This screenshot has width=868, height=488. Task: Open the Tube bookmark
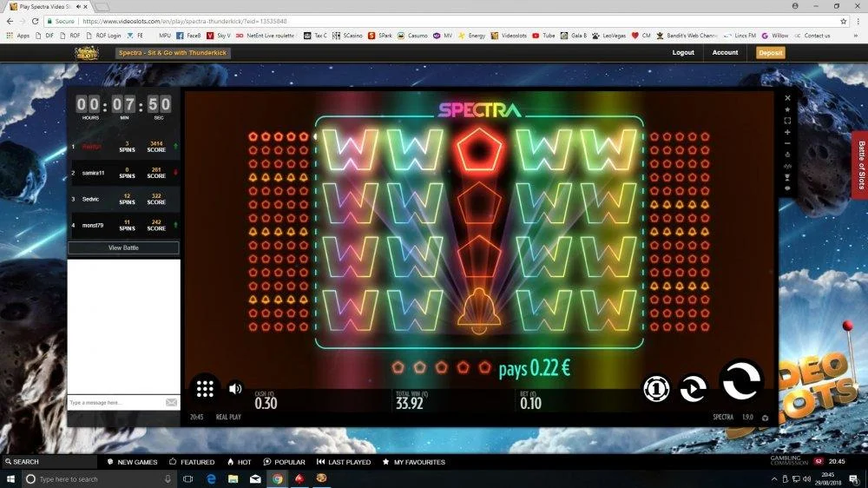(543, 36)
